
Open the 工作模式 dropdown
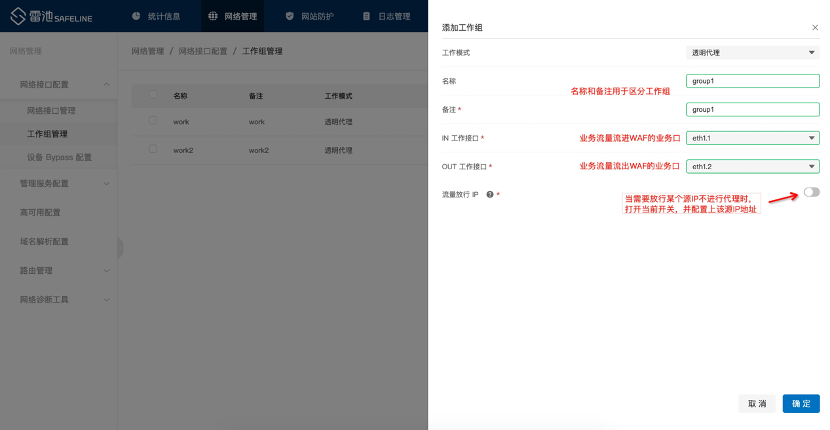753,52
